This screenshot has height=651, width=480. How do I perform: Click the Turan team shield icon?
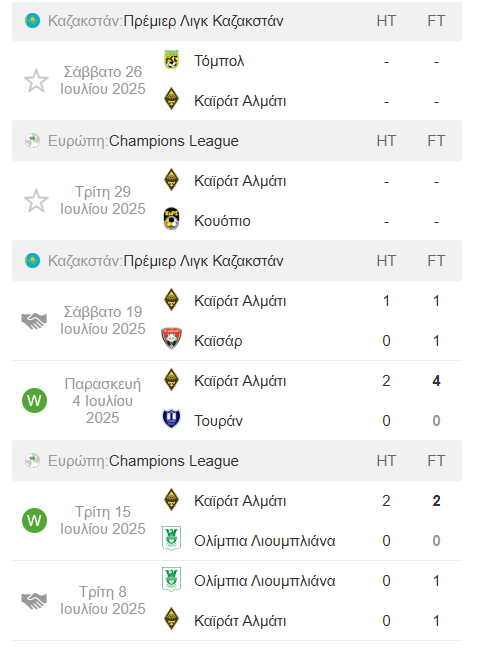tap(171, 419)
